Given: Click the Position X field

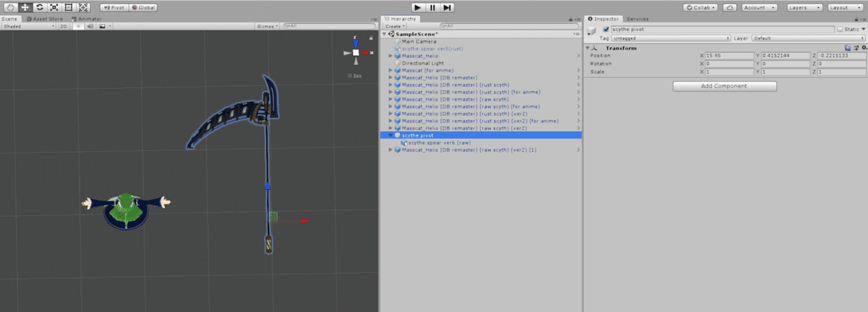Looking at the screenshot, I should (x=729, y=56).
